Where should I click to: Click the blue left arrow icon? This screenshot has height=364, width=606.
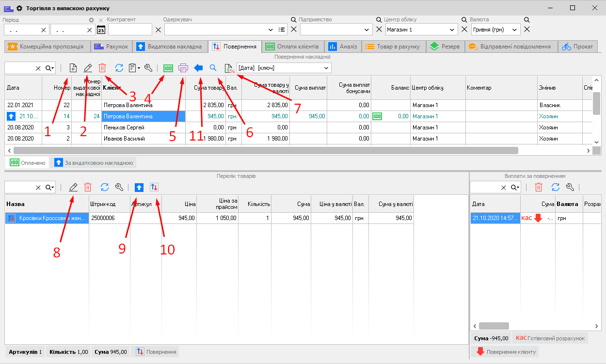pos(198,68)
